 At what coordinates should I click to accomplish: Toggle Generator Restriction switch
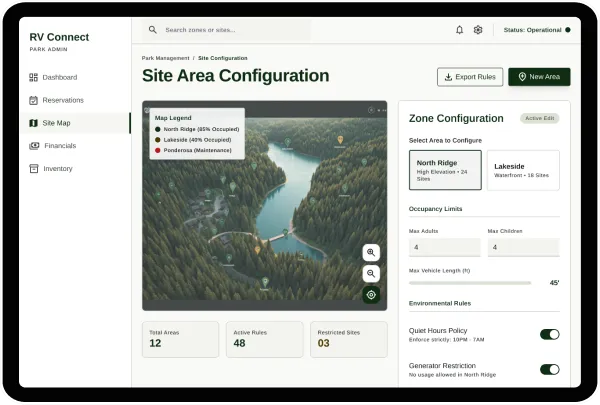tap(549, 369)
